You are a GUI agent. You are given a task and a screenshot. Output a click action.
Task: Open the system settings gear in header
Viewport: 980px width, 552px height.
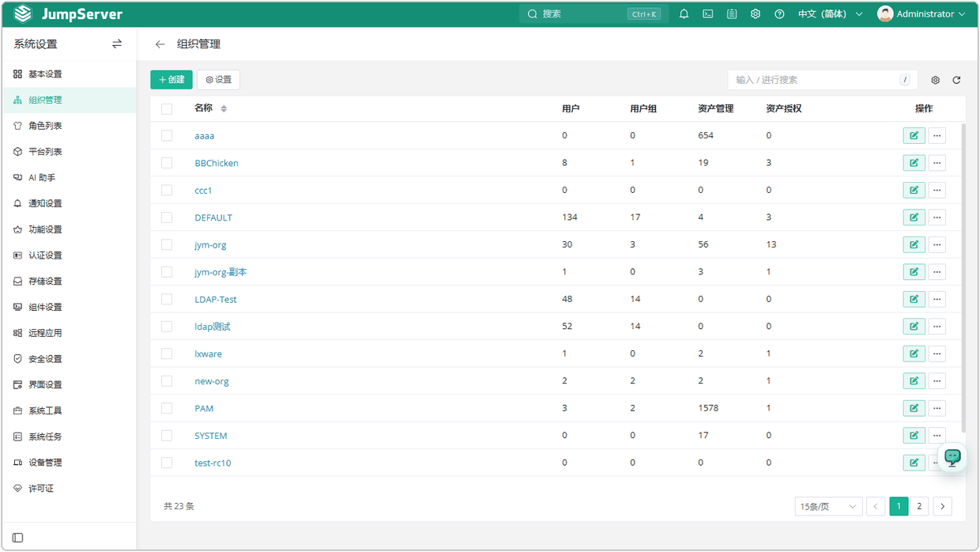pyautogui.click(x=756, y=14)
